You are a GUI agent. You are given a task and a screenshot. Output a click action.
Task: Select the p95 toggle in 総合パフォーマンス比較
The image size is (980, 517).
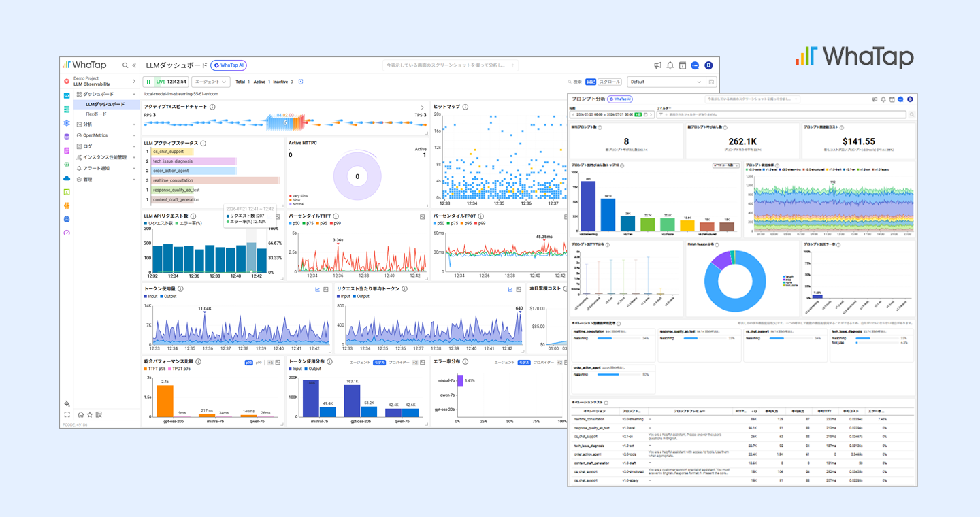(x=249, y=363)
